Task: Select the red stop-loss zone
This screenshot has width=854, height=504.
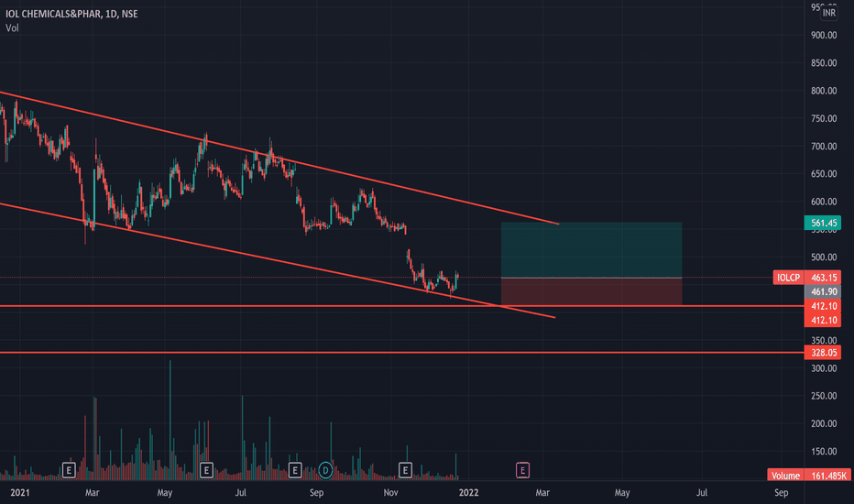Action: [x=592, y=291]
